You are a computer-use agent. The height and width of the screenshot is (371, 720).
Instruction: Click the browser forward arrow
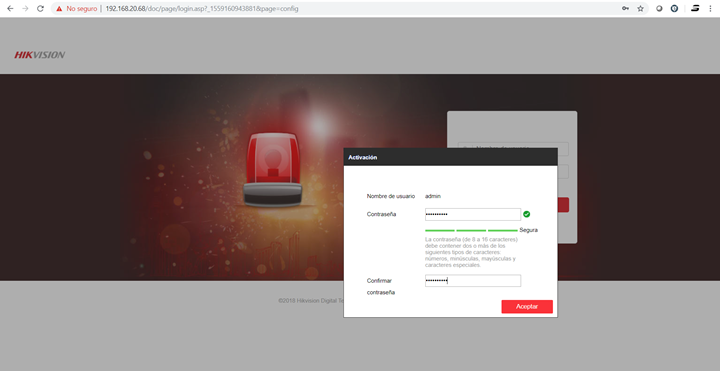25,8
